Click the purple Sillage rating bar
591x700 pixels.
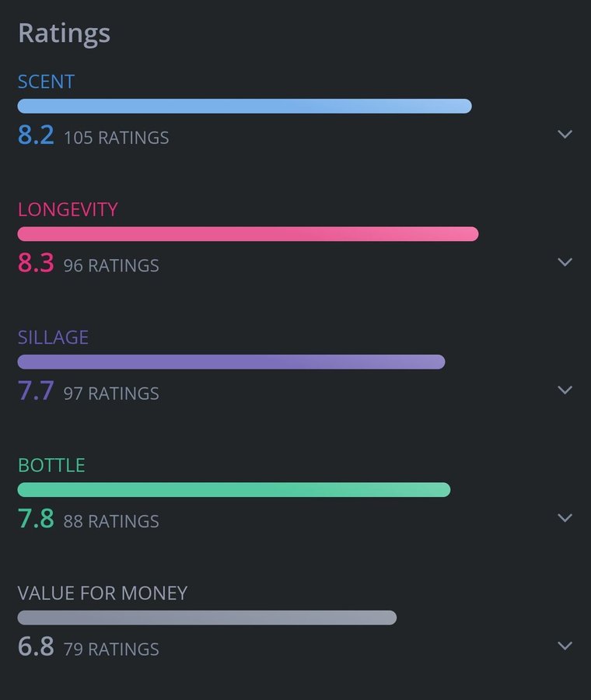click(x=231, y=362)
